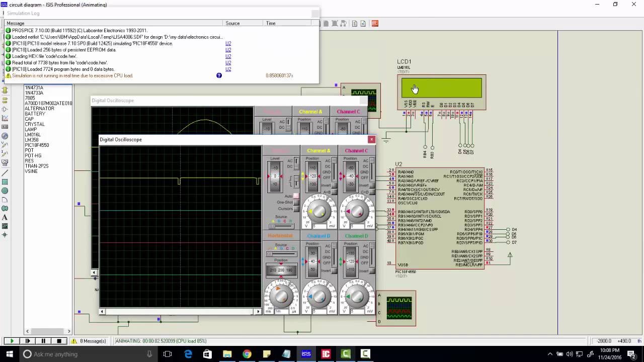Click the Channel D voltage dial

tap(357, 297)
